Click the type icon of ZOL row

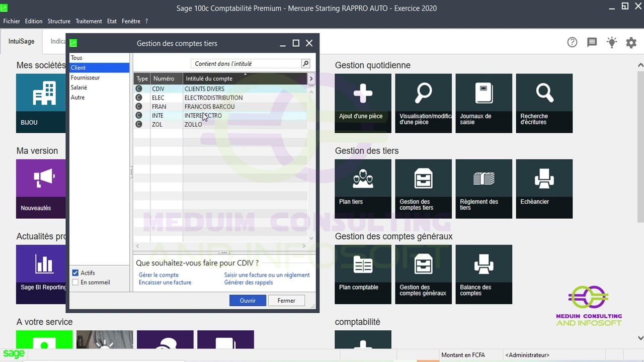(139, 124)
